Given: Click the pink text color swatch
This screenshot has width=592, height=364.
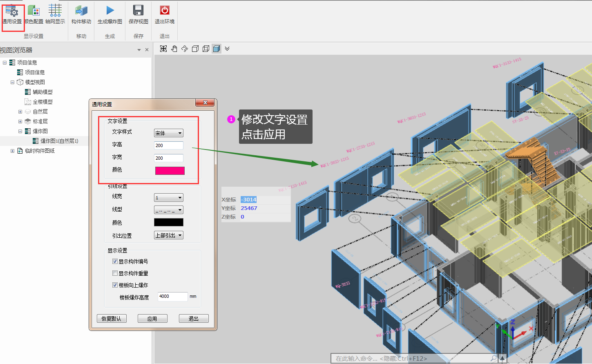Looking at the screenshot, I should pos(170,171).
